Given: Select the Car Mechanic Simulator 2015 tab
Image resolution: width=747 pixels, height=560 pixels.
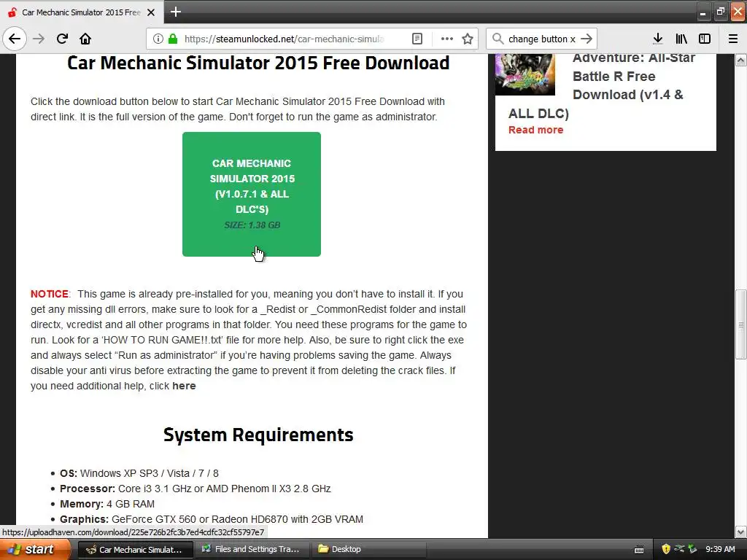Looking at the screenshot, I should (81, 12).
